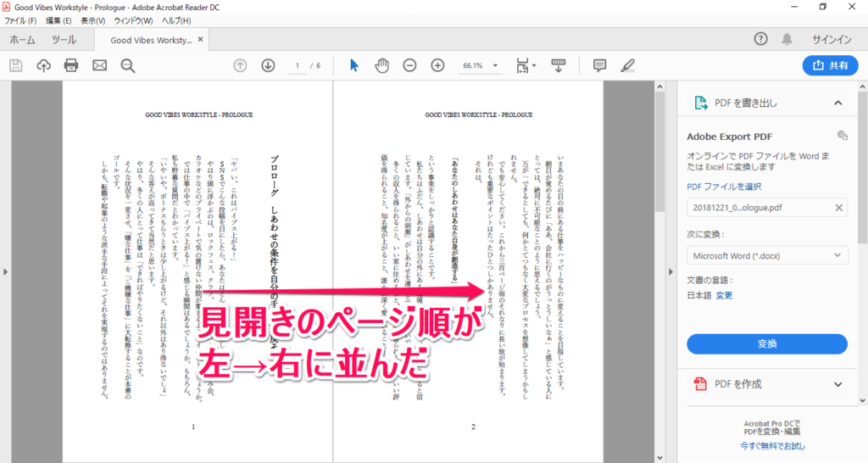Click the blue 変換 button
Image resolution: width=868 pixels, height=463 pixels.
767,344
